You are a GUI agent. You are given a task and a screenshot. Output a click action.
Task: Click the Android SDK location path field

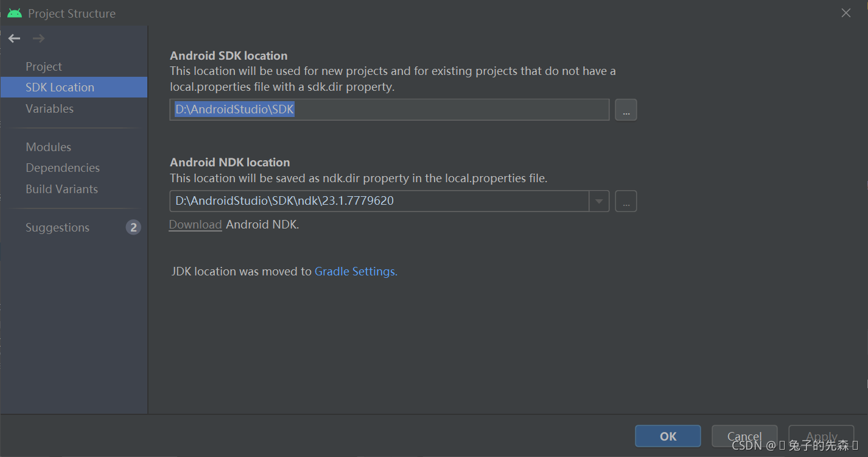(x=390, y=110)
